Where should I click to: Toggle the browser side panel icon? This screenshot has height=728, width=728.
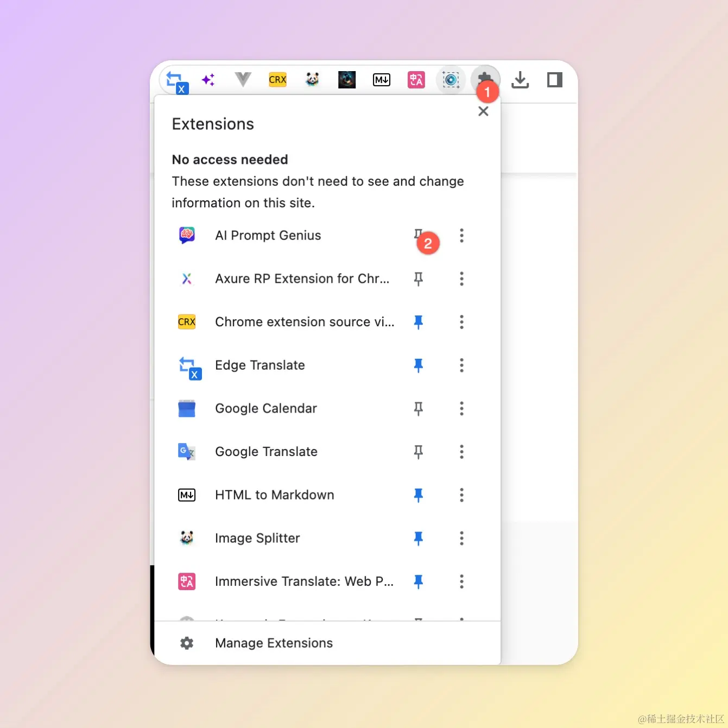tap(555, 80)
